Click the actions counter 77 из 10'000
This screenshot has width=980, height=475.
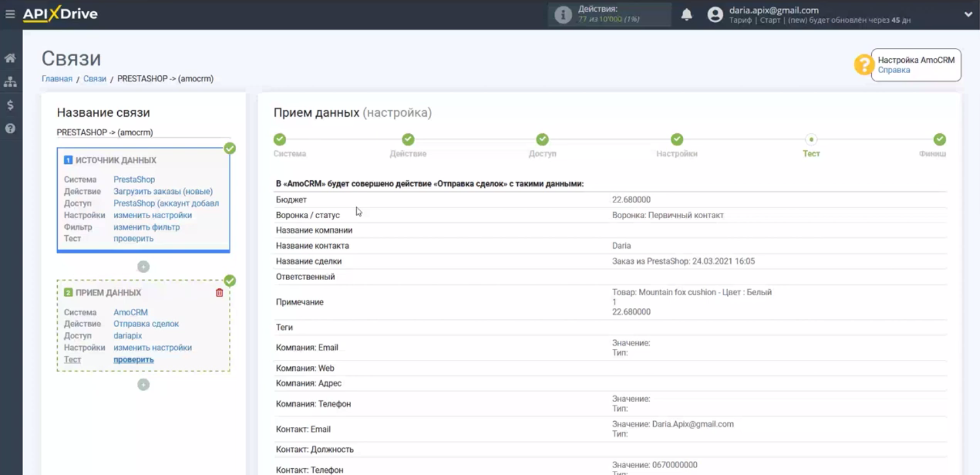pyautogui.click(x=600, y=19)
